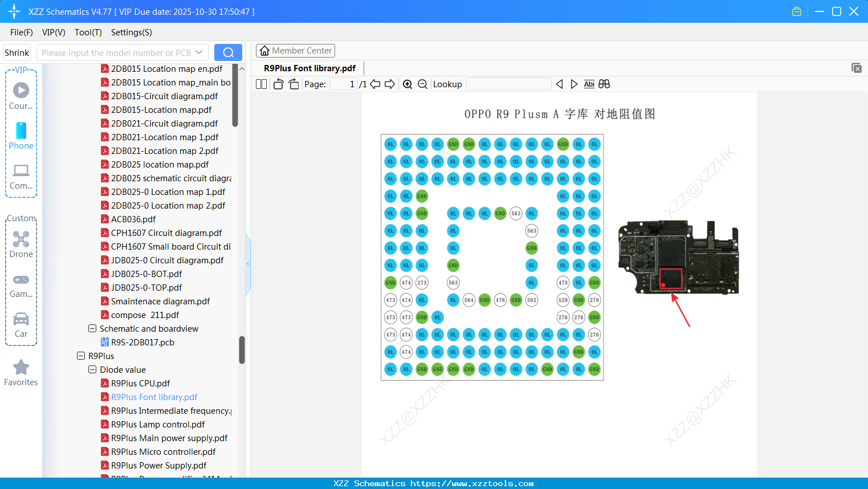Viewport: 868px width, 489px height.
Task: Open R9Plus Lamp control.pdf
Action: click(x=158, y=424)
